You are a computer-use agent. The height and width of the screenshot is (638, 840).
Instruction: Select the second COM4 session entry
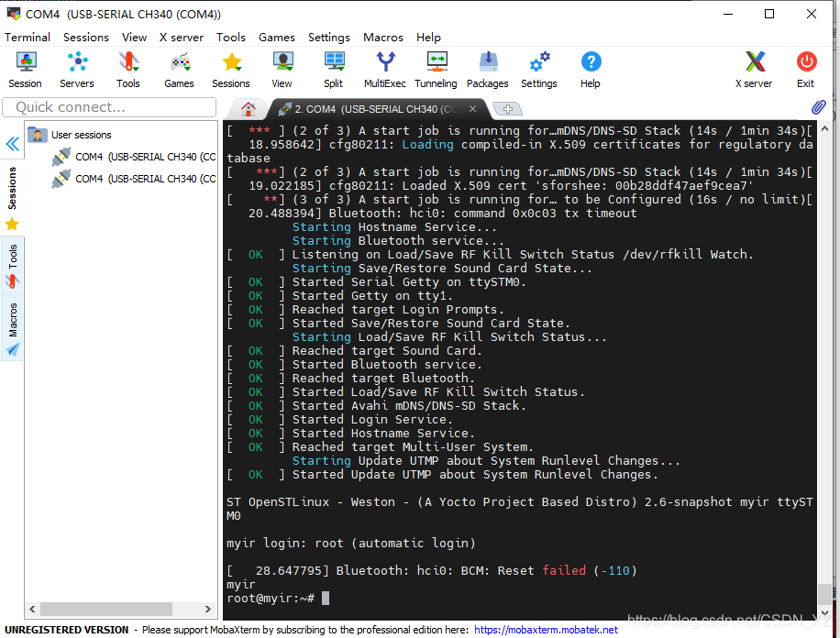pyautogui.click(x=134, y=179)
